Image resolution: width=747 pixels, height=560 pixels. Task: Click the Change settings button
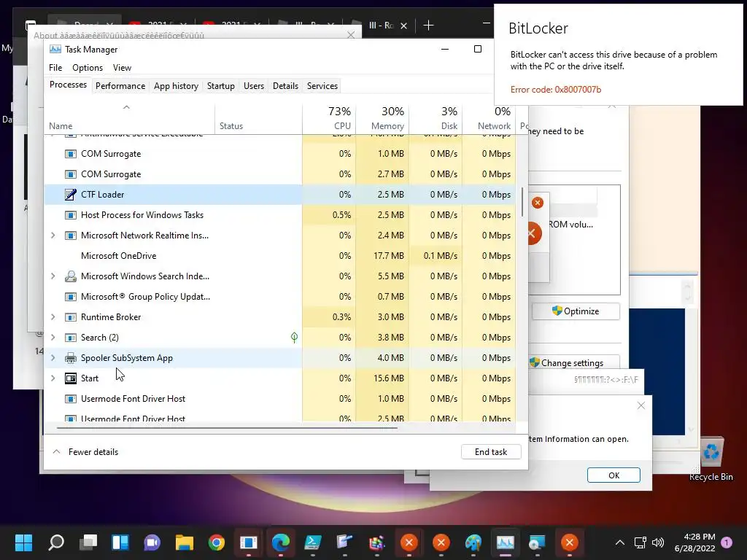click(573, 363)
